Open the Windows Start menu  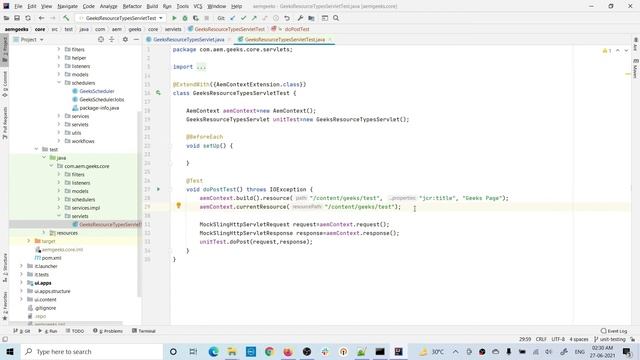[x=10, y=351]
